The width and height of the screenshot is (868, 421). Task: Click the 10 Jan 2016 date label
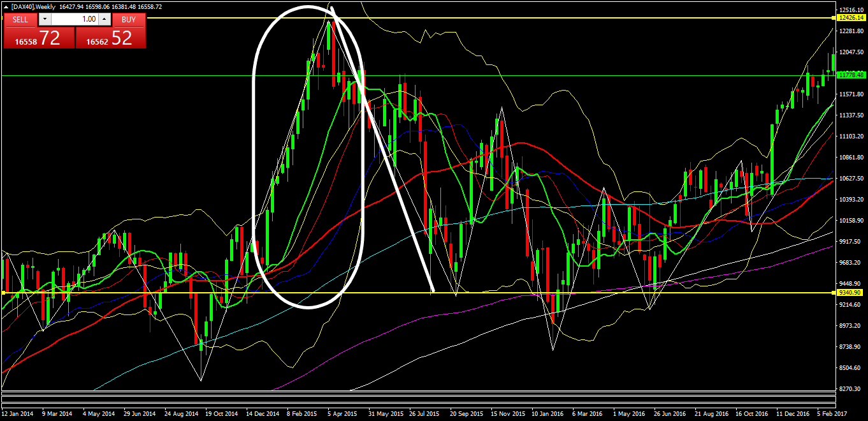pyautogui.click(x=548, y=413)
